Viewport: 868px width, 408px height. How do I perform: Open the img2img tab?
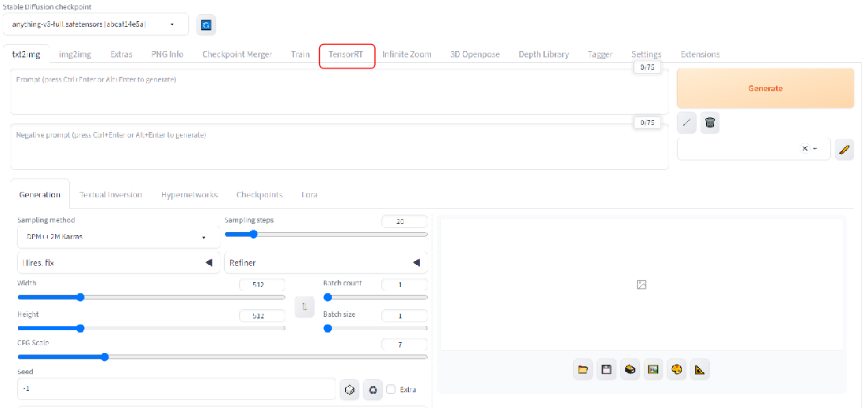[74, 55]
